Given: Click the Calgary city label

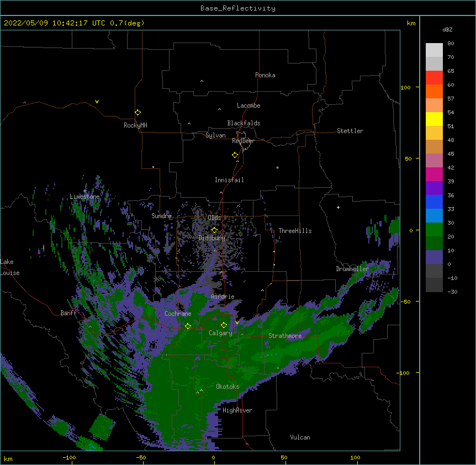Looking at the screenshot, I should [x=220, y=333].
